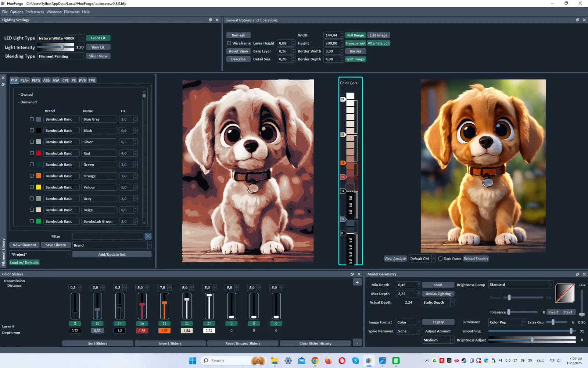This screenshot has height=368, width=588.
Task: Clear the filament filter field
Action: [x=148, y=236]
